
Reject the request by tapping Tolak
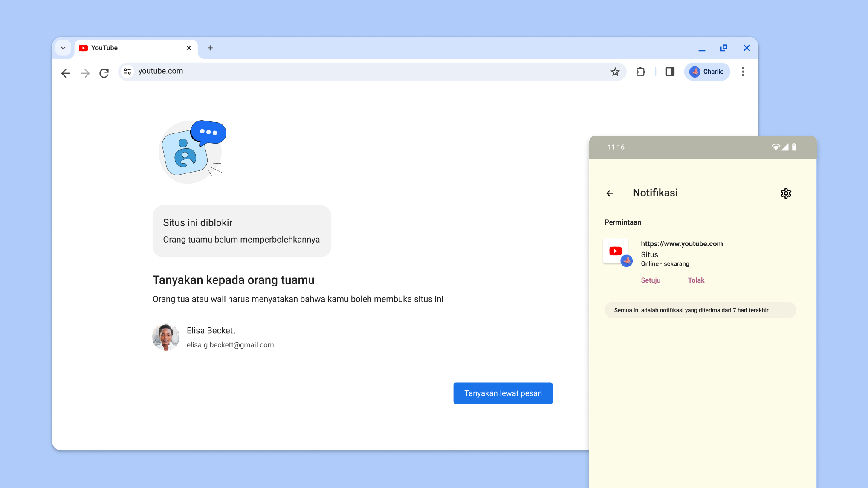(x=696, y=280)
